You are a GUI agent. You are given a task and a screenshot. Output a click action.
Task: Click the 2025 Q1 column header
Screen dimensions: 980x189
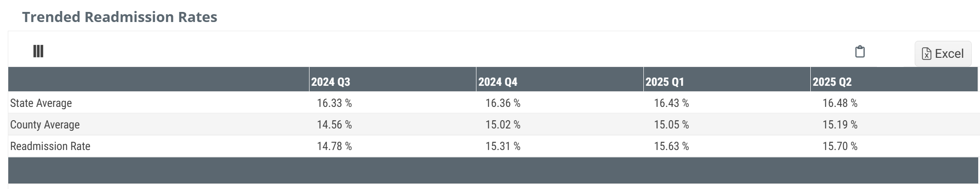pos(665,82)
